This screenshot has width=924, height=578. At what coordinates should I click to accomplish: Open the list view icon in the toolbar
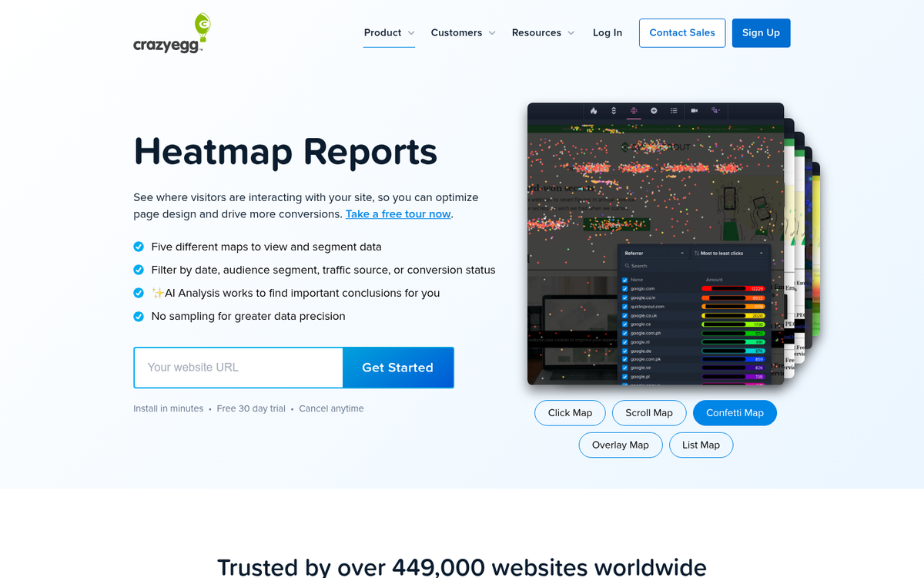[x=675, y=110]
